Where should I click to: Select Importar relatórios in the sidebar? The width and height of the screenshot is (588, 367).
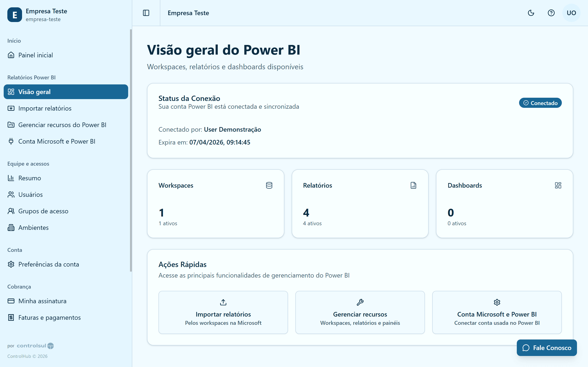tap(45, 108)
